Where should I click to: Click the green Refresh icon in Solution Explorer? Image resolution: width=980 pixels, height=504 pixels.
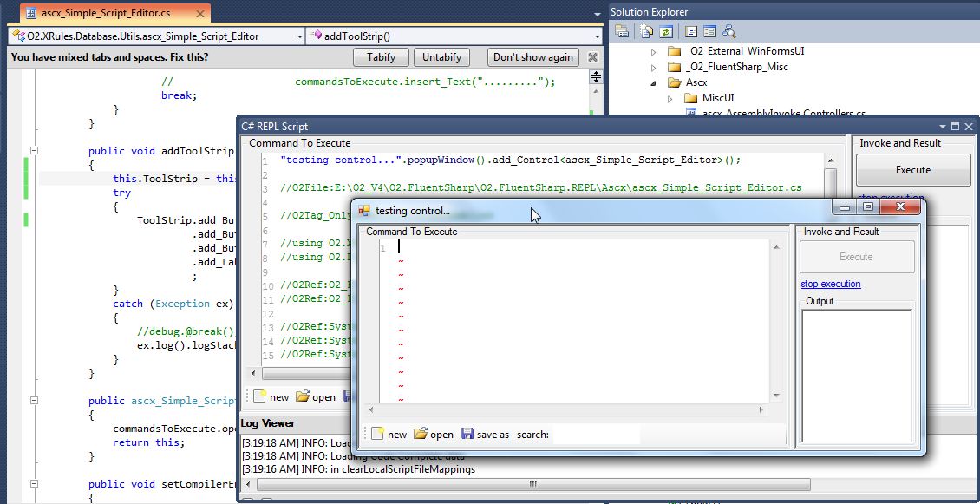click(666, 31)
